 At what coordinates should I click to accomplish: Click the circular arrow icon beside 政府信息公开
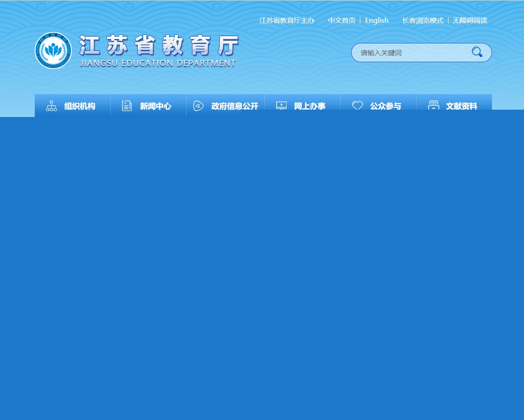[x=198, y=106]
